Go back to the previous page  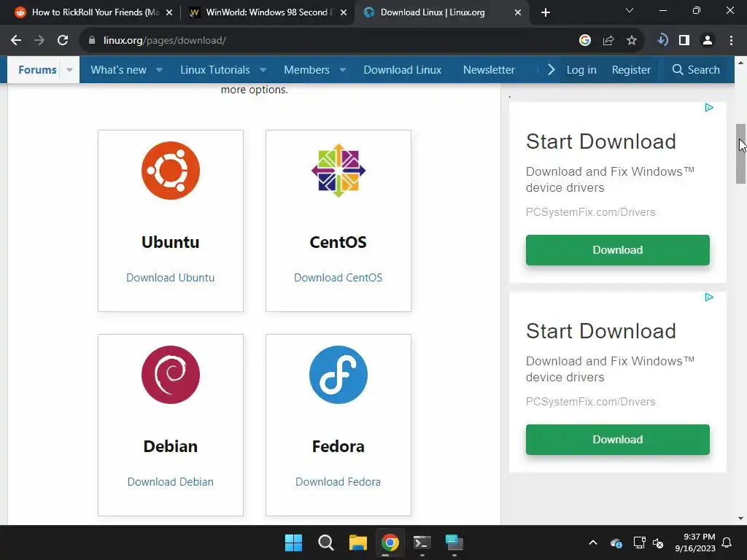(16, 41)
